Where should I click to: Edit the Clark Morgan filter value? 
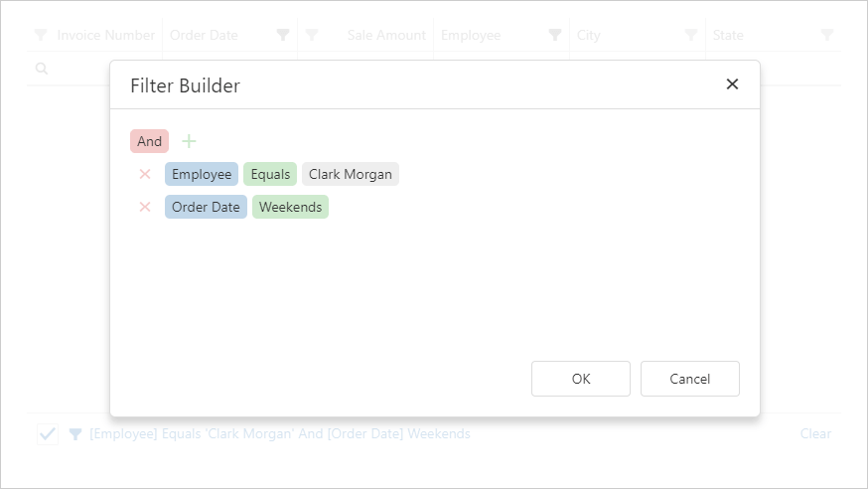[351, 175]
